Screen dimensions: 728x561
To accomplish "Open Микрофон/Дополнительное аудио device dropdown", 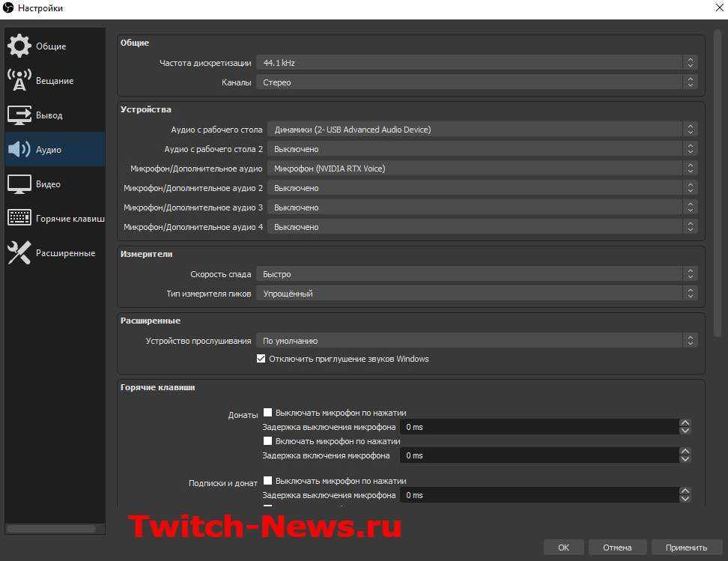I will click(x=482, y=169).
